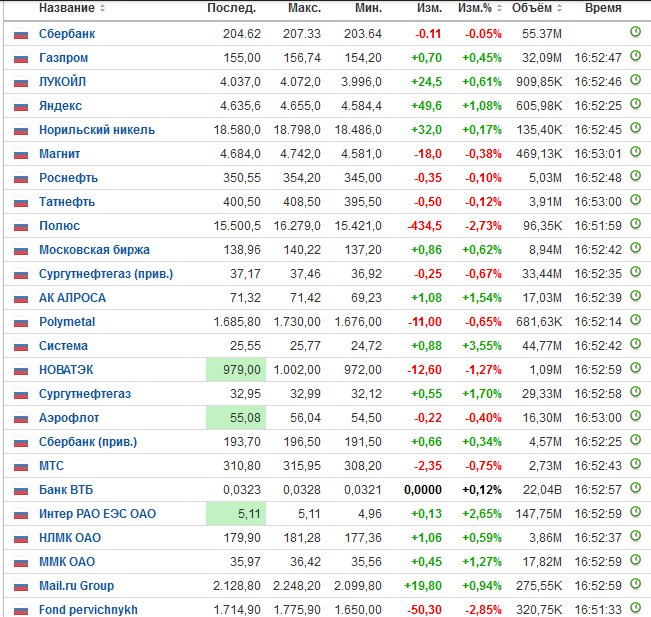Screen dimensions: 651x617
Task: Click the Послед. column header
Action: (x=231, y=8)
